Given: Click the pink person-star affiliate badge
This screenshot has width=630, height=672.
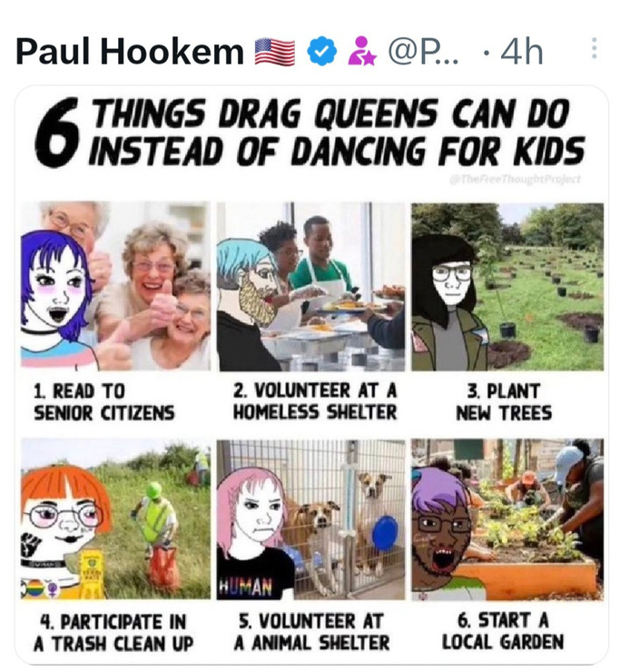Looking at the screenshot, I should pos(361,51).
